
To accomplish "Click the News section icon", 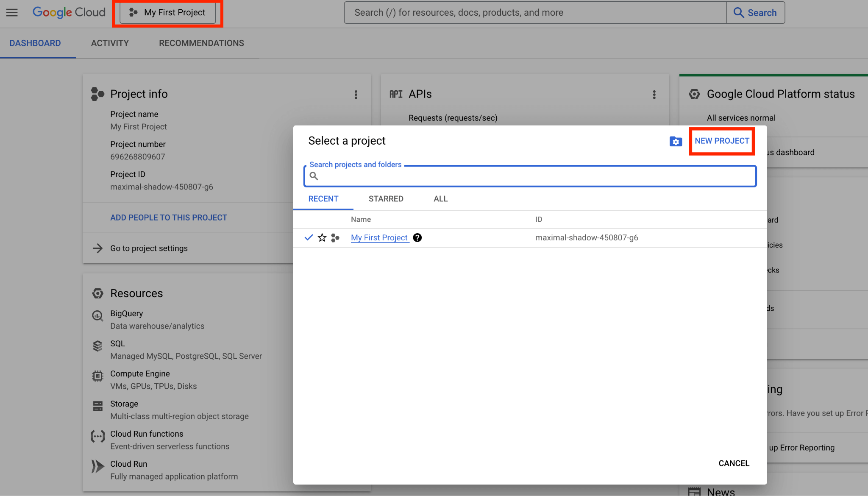I will point(694,492).
